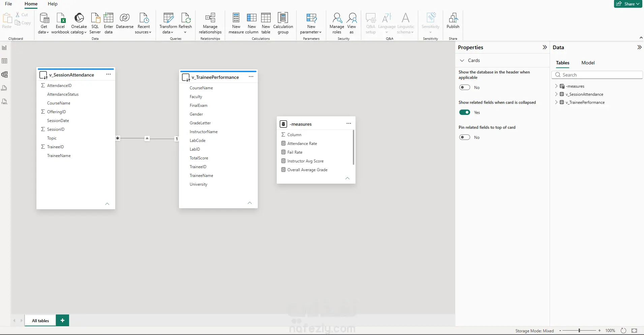Collapse the v_TraineePerformance card
Image resolution: width=644 pixels, height=335 pixels.
pos(250,203)
